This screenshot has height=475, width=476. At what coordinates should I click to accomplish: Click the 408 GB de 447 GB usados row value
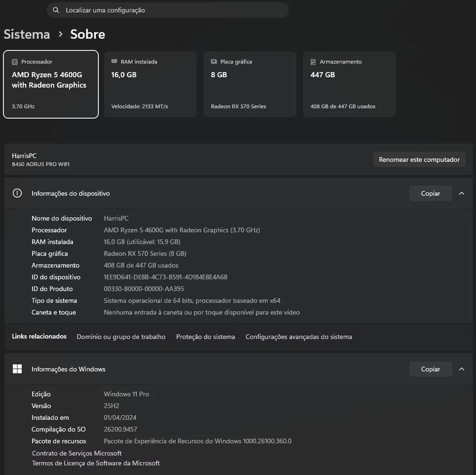click(141, 265)
